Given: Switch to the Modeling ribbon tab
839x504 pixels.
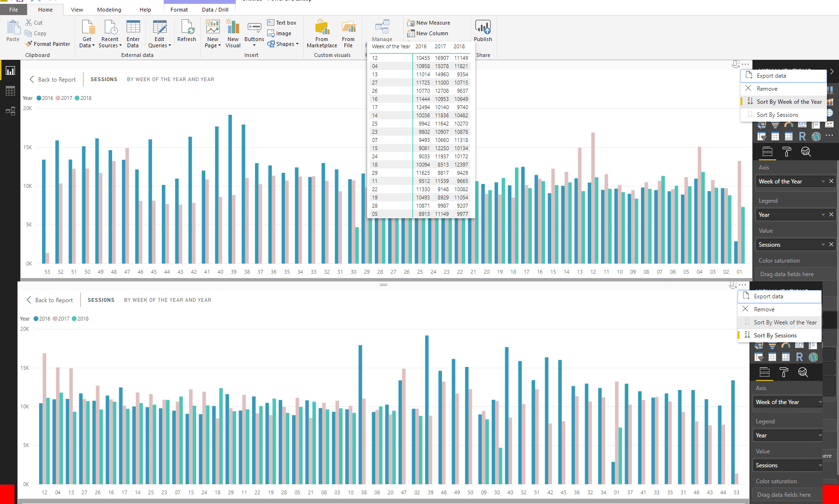Looking at the screenshot, I should [109, 10].
